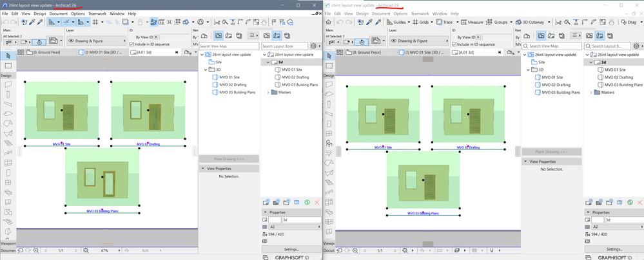Viewport: 644px width, 260px height.
Task: Open Publisher Sets icon in Archicad 26 navigator
Action: pos(239,36)
